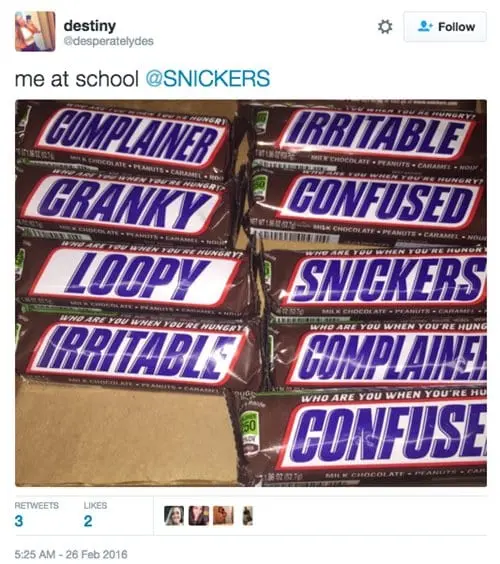This screenshot has width=500, height=564.
Task: Open the @desperatelydes handle
Action: pyautogui.click(x=109, y=41)
